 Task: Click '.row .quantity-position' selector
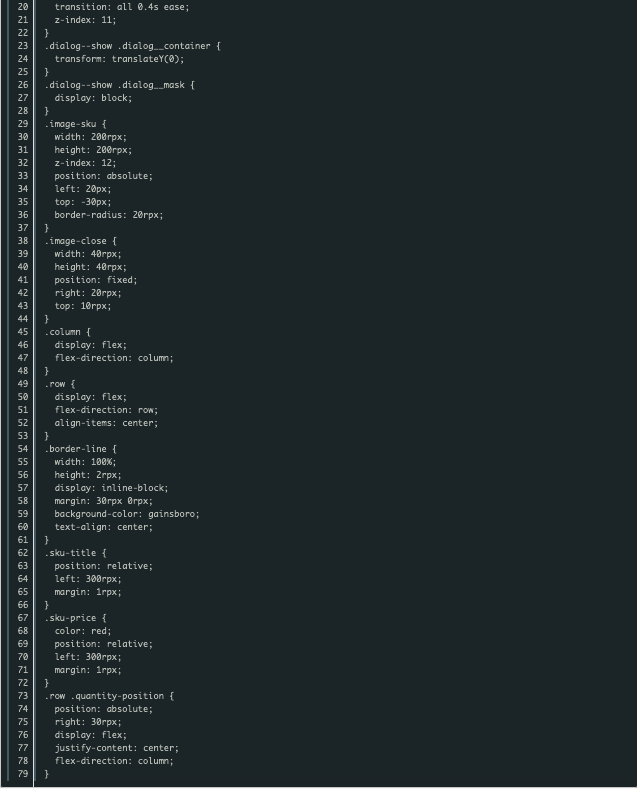click(104, 696)
